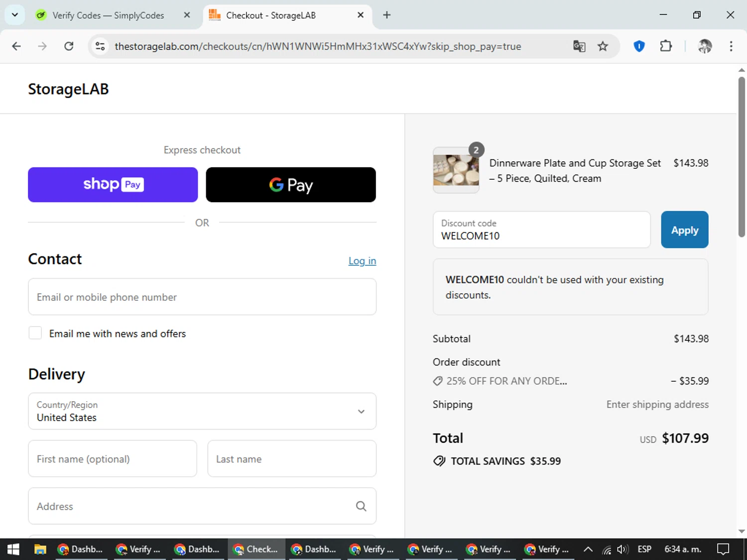Image resolution: width=747 pixels, height=560 pixels.
Task: Reload the checkout page
Action: (x=69, y=46)
